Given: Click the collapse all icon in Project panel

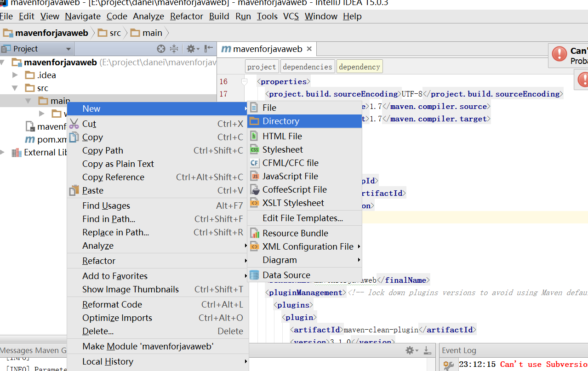Looking at the screenshot, I should [x=174, y=49].
